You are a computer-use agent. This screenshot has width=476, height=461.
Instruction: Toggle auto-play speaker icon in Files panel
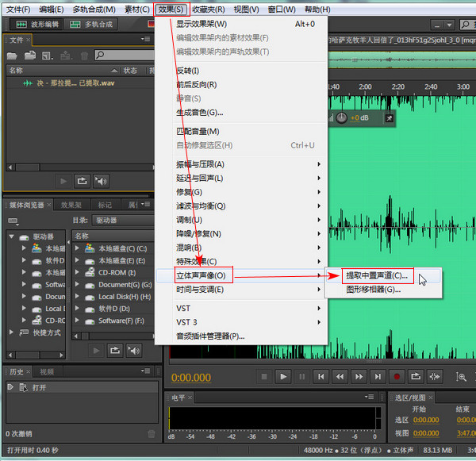click(101, 181)
